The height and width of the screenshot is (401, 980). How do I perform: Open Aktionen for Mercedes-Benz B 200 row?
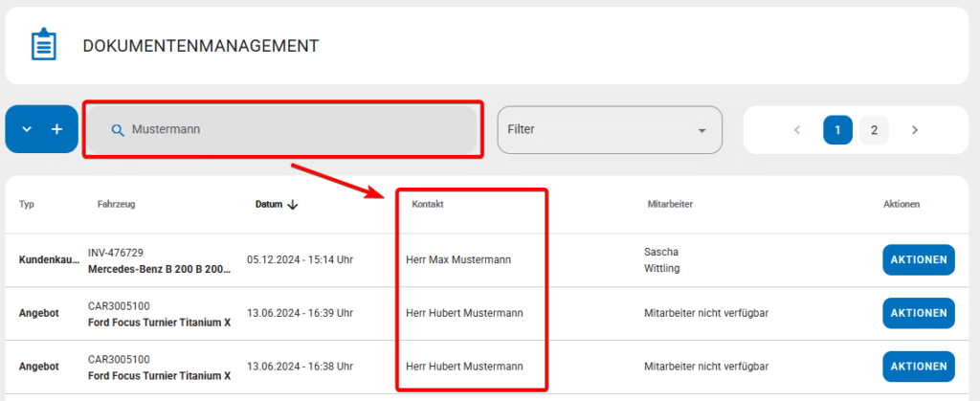coord(919,260)
